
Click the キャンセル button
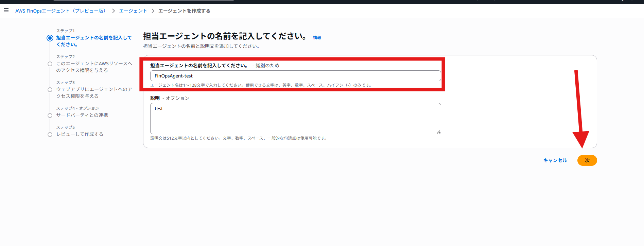[x=555, y=160]
